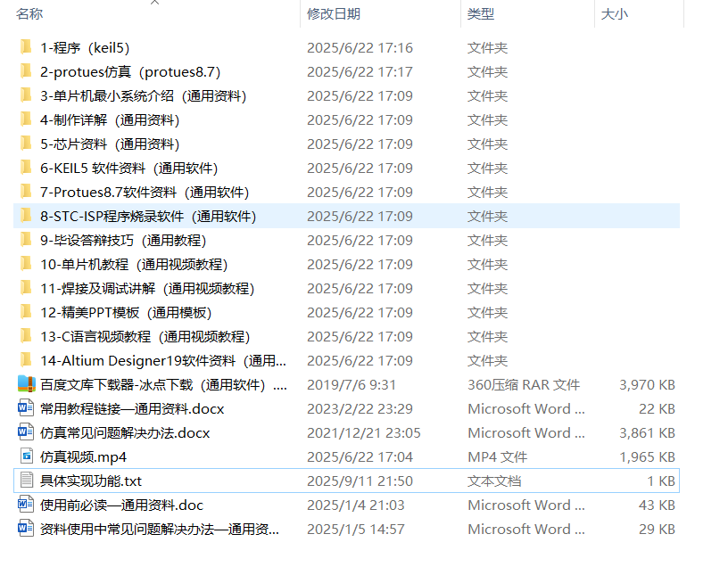Select name 5-芯片资料 (通用资料)
728x567 pixels.
[x=110, y=144]
